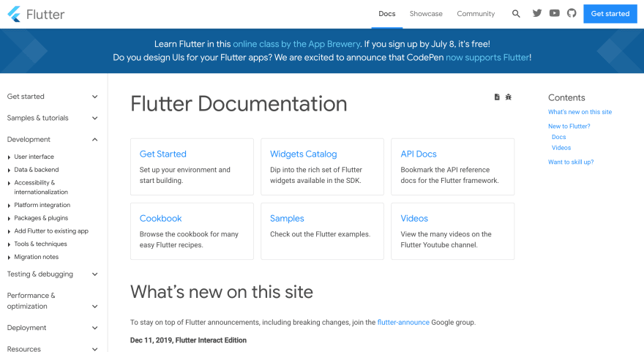Click the bug report icon

click(509, 97)
